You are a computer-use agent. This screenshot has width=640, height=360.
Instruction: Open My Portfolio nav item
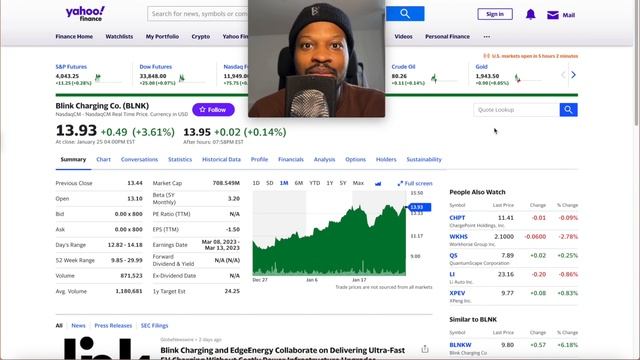tap(162, 36)
